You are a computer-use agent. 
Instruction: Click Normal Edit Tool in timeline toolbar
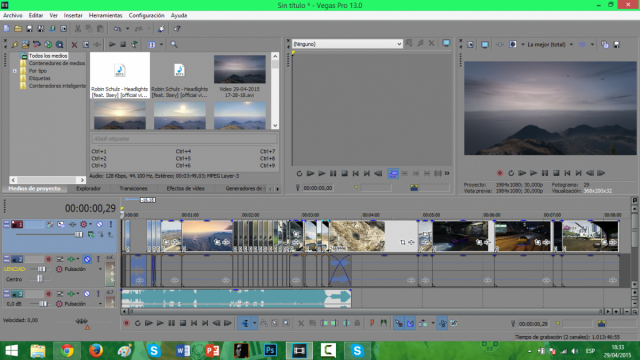(245, 323)
